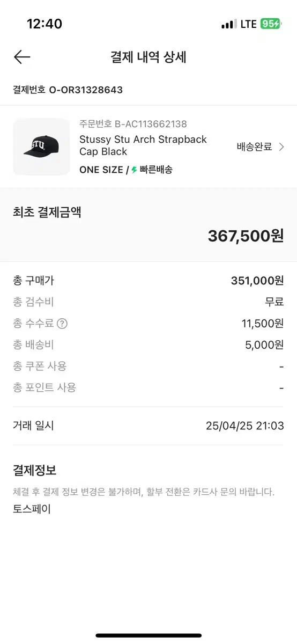Screen dimensions: 297x644
Task: Tap the LTE network indicator
Action: point(248,24)
